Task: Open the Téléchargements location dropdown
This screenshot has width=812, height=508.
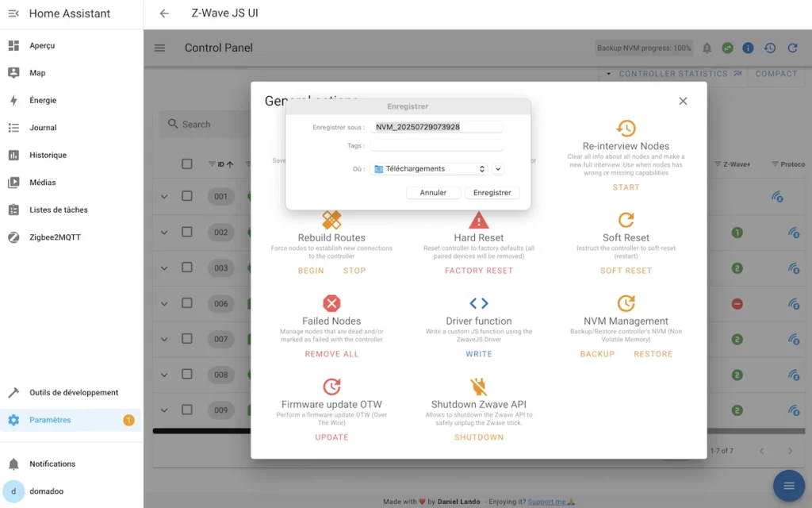Action: click(x=429, y=169)
